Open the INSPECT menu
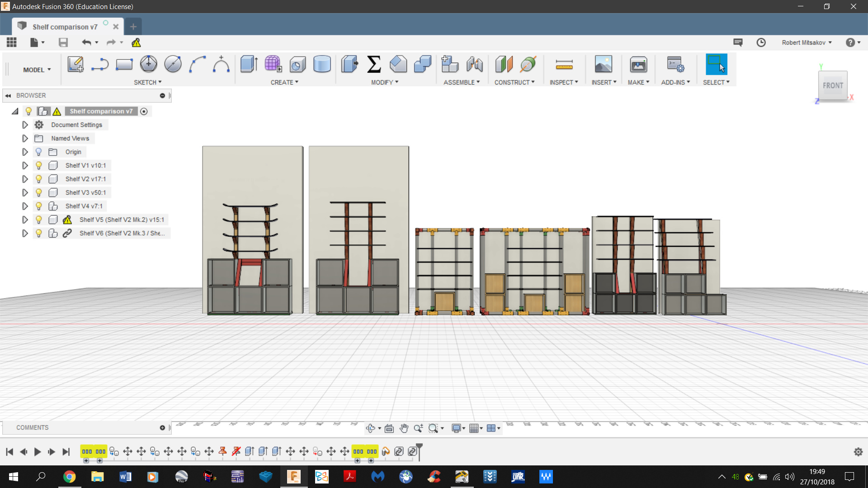This screenshot has width=868, height=488. coord(564,82)
